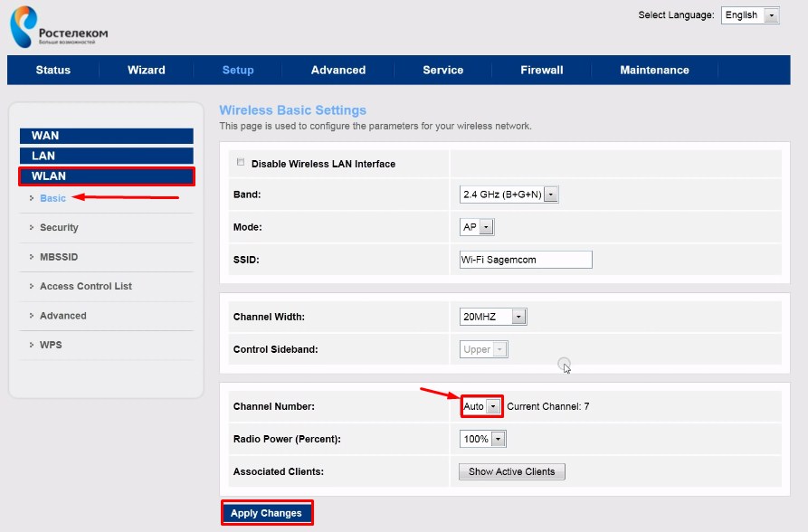Open the Maintenance tab

click(x=654, y=70)
